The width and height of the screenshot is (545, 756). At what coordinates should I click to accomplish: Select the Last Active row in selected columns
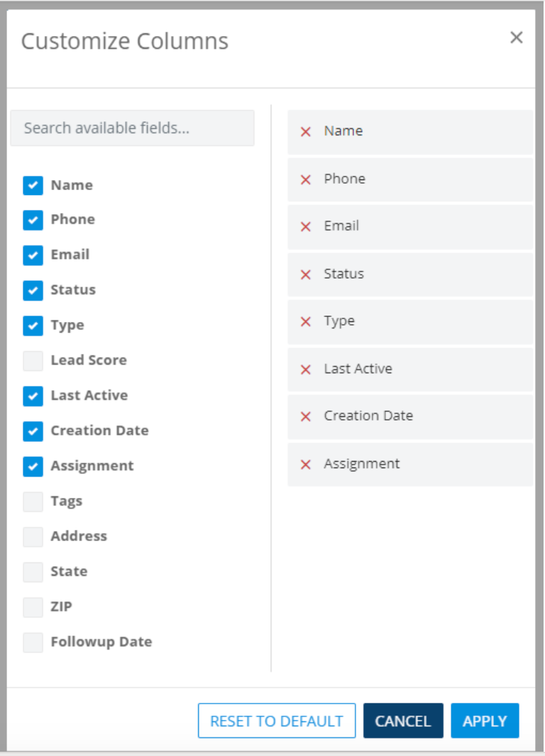click(x=410, y=369)
